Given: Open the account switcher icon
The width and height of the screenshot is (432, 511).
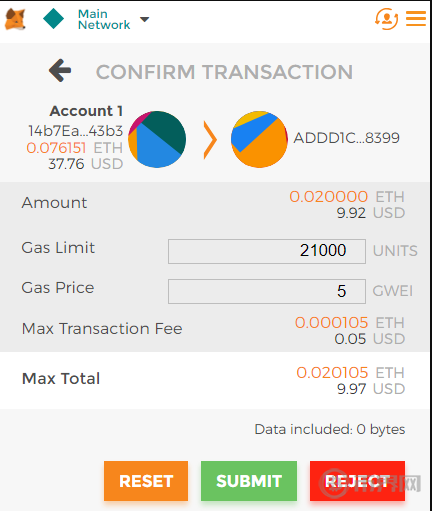Looking at the screenshot, I should 386,19.
